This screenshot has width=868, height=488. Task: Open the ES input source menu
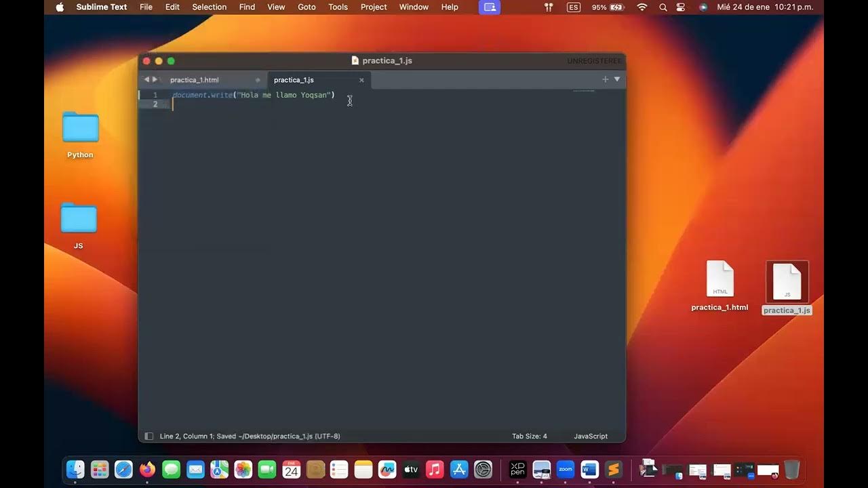[x=574, y=7]
